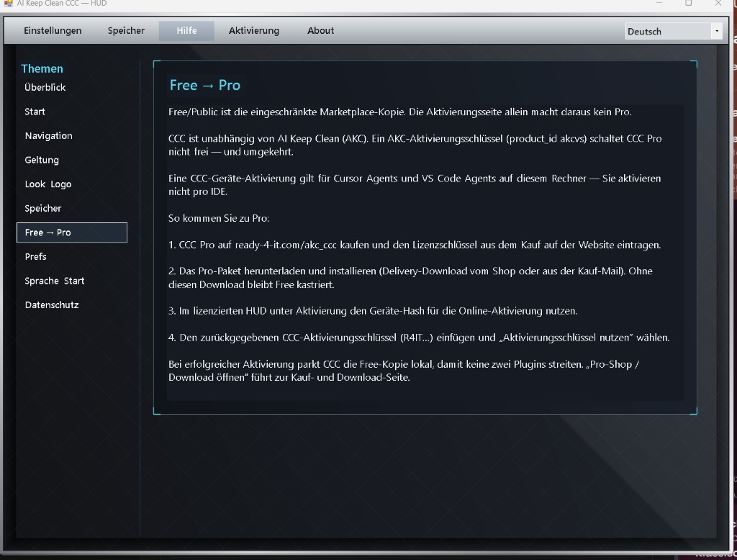Switch to the Speicher tab
Image resolution: width=737 pixels, height=560 pixels.
click(126, 30)
